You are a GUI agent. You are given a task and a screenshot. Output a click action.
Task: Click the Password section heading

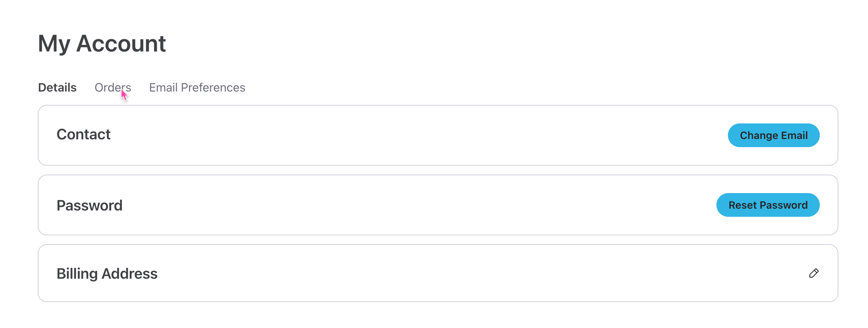[89, 205]
